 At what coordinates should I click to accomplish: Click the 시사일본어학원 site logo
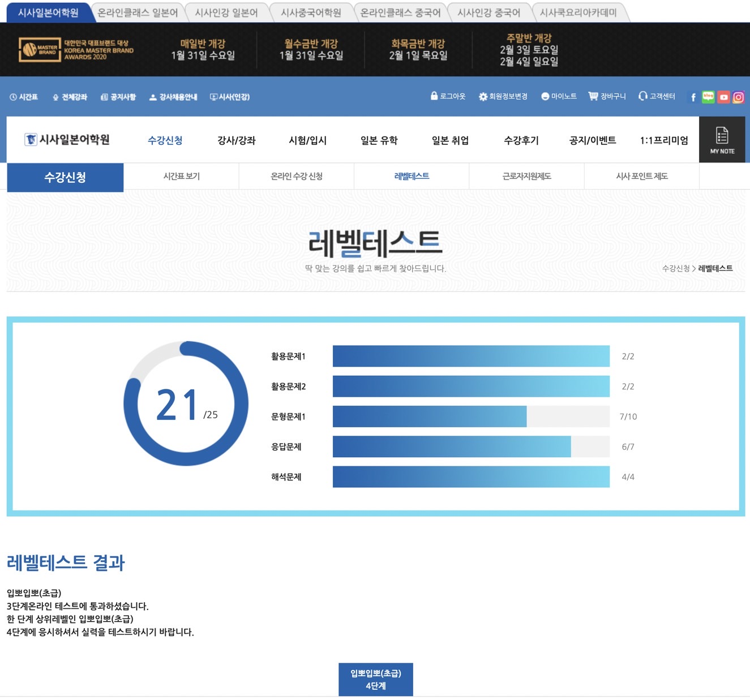click(x=67, y=139)
